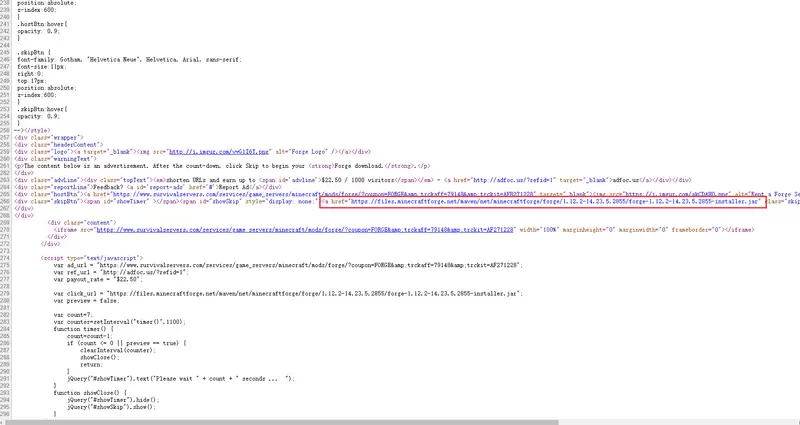
Task: Click the span id="showTimer" text
Action: (120, 202)
